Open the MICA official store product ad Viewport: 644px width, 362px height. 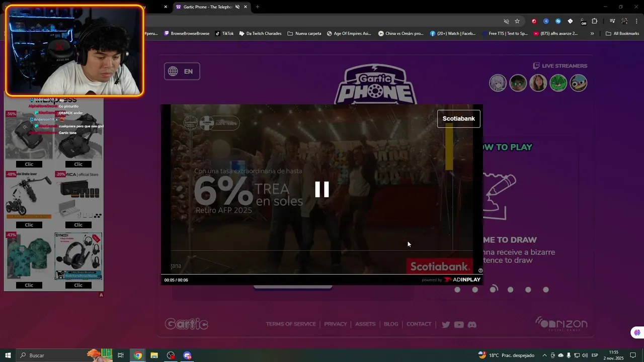click(x=78, y=195)
